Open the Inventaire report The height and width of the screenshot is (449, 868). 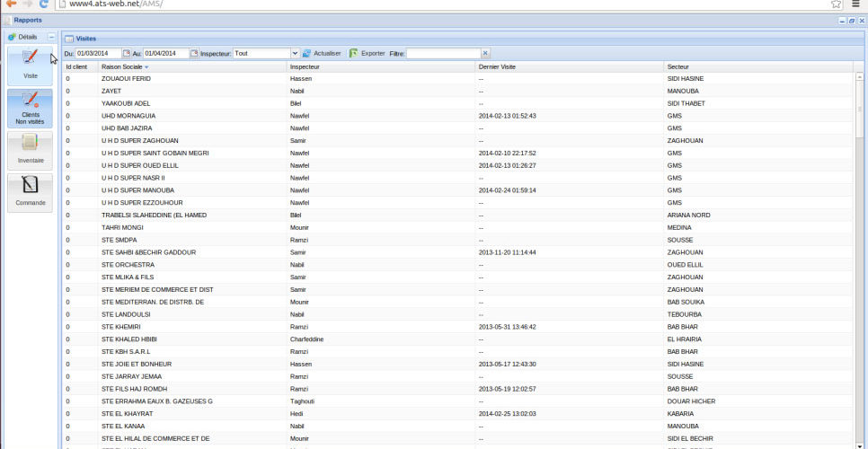tap(30, 150)
